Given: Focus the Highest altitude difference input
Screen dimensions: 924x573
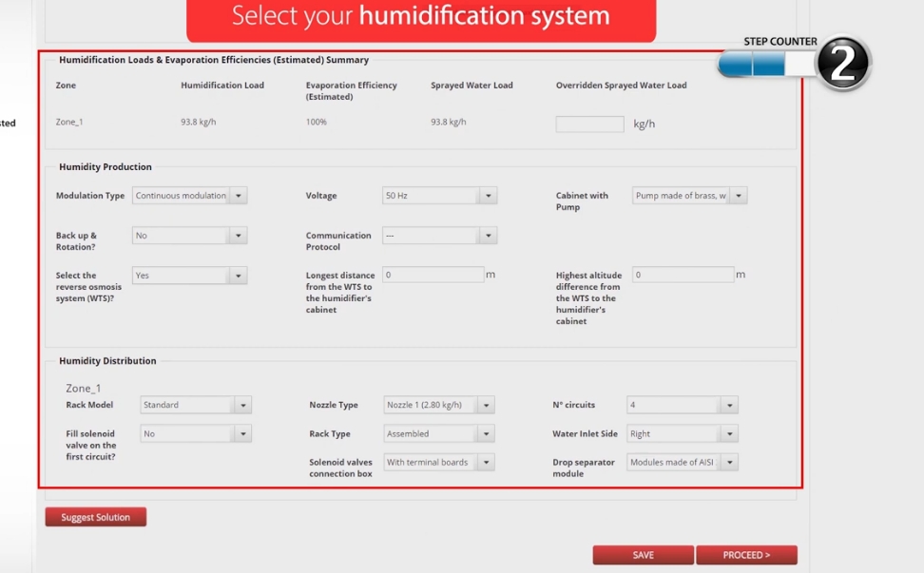Looking at the screenshot, I should tap(683, 275).
